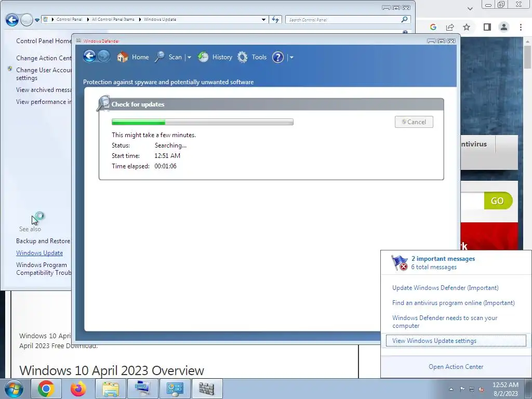
Task: Click the Defender help question mark
Action: point(278,57)
